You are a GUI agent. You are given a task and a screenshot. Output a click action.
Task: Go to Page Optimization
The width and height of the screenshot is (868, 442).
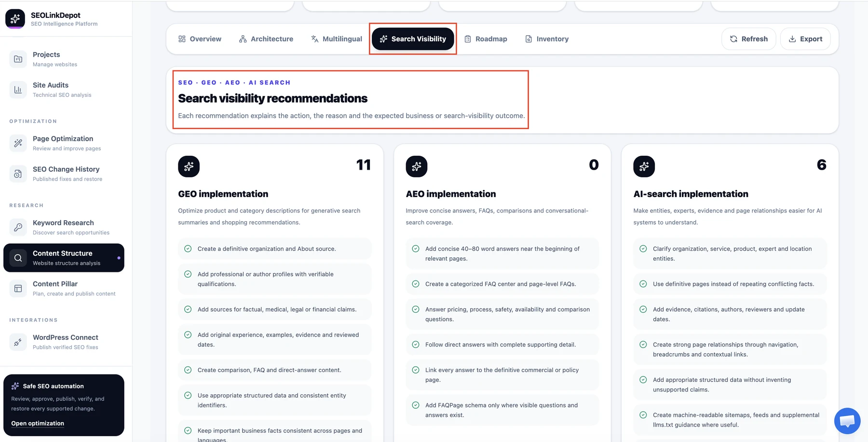pos(64,143)
